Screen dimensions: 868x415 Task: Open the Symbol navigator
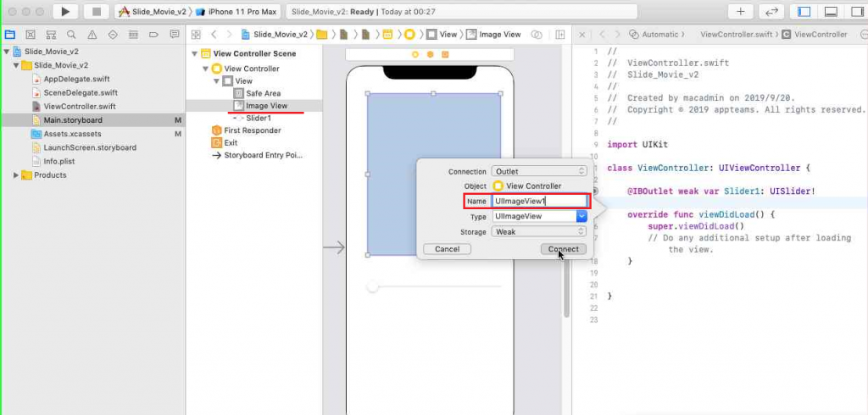coord(51,35)
